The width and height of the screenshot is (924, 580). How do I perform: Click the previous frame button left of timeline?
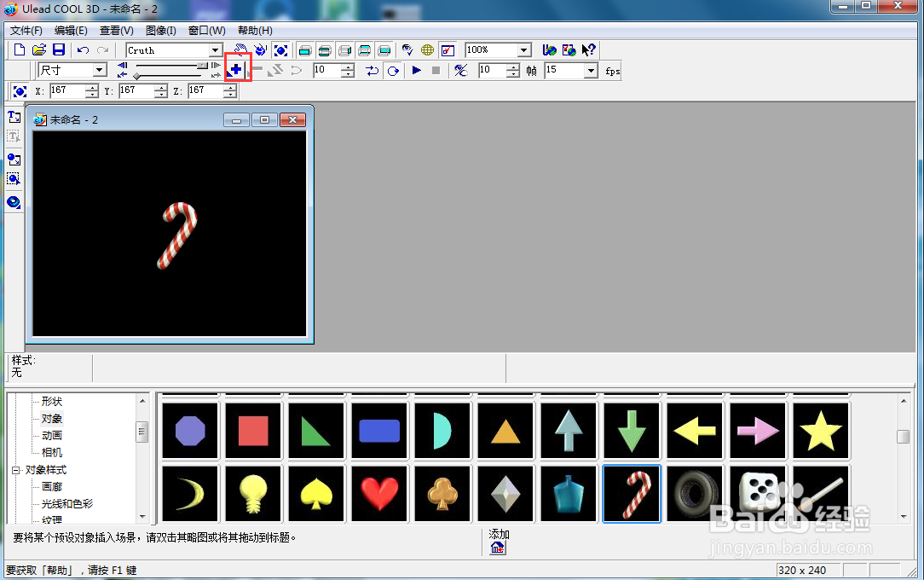(x=123, y=66)
